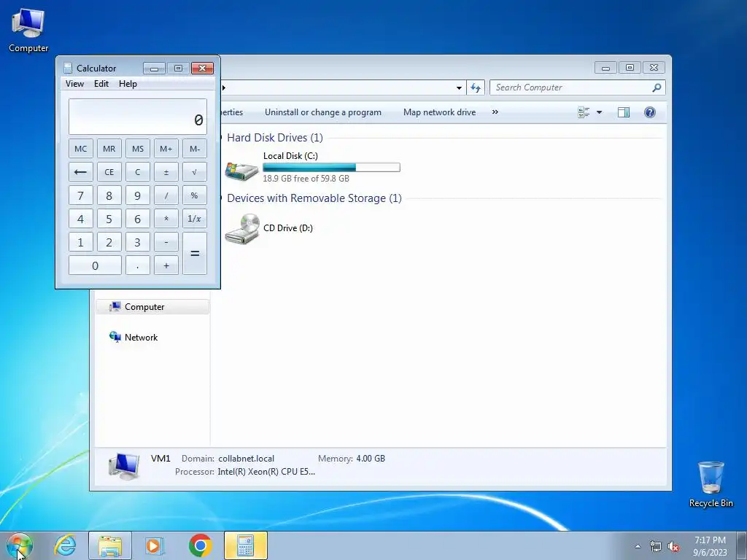Click Uninstall or change a program

[323, 112]
